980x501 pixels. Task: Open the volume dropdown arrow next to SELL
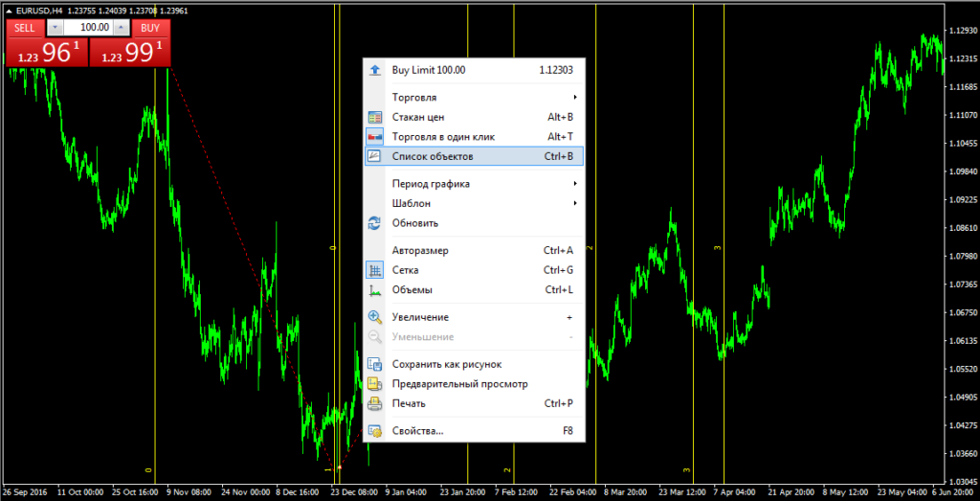click(x=54, y=28)
